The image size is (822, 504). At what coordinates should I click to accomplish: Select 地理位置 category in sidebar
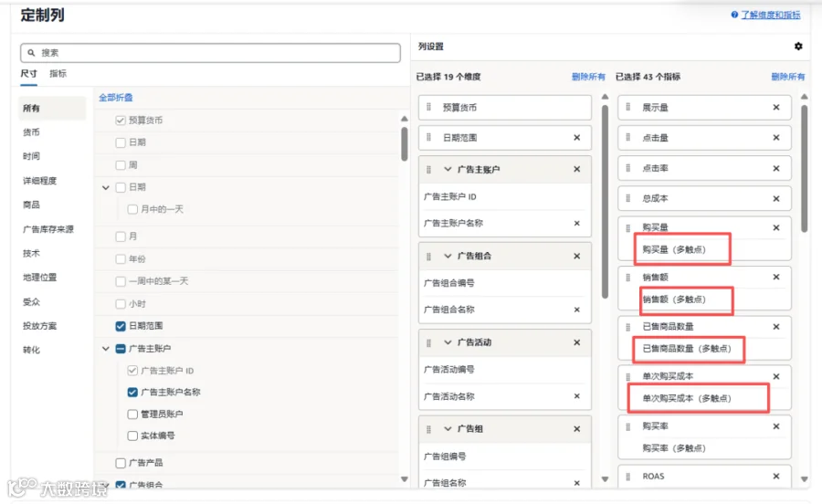click(40, 278)
